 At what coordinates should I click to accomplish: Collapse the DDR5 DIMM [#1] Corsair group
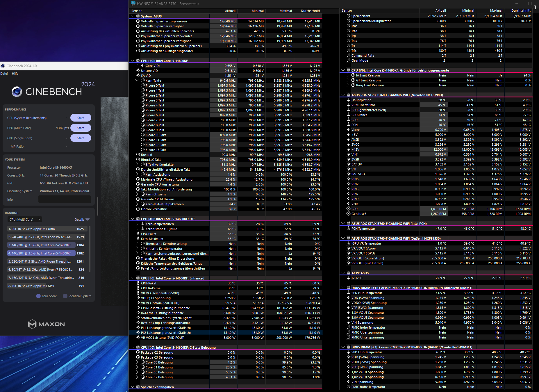pos(343,288)
